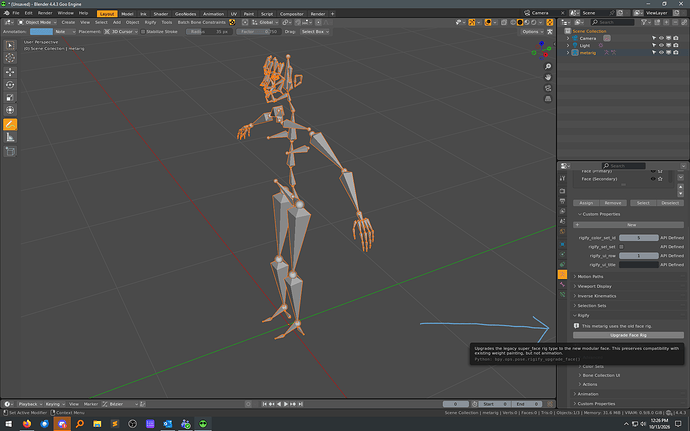This screenshot has width=690, height=431.
Task: Toggle the rigify_sel_set checkbox
Action: coord(621,247)
